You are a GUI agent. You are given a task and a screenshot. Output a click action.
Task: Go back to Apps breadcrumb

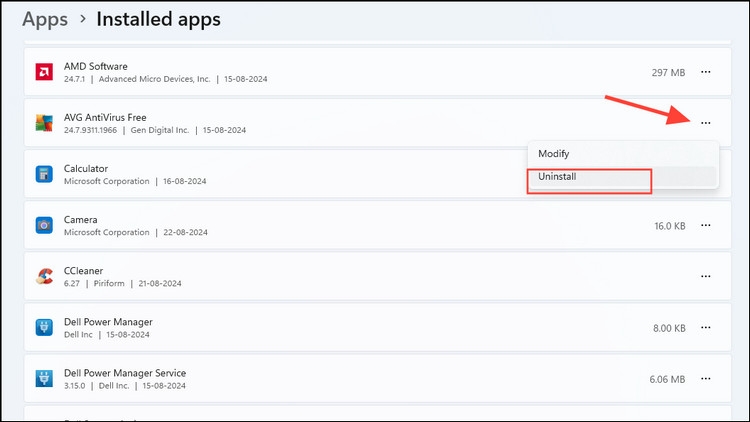45,19
